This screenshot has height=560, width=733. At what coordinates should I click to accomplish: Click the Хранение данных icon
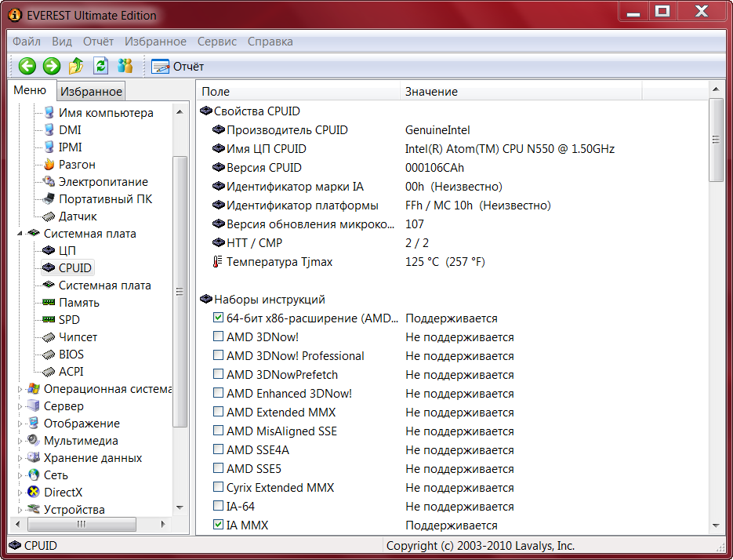click(34, 457)
